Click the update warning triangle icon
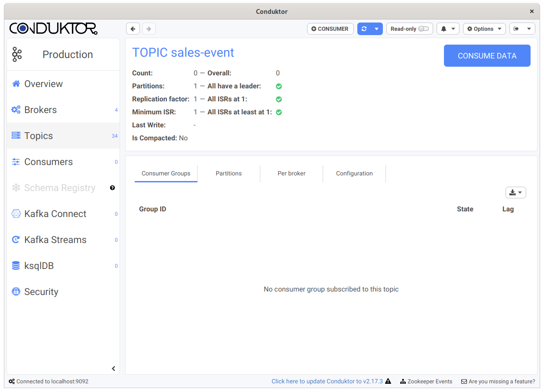Viewport: 544px width, 392px height. coord(388,382)
